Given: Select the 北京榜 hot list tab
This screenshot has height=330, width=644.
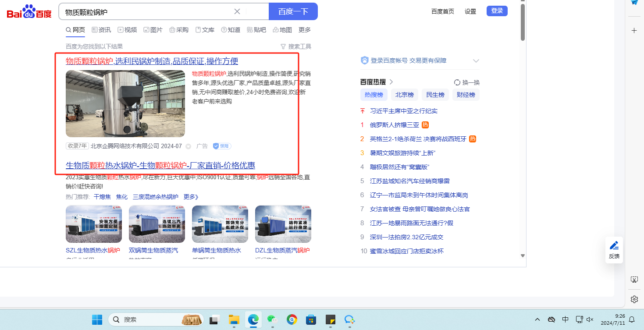Looking at the screenshot, I should 404,95.
